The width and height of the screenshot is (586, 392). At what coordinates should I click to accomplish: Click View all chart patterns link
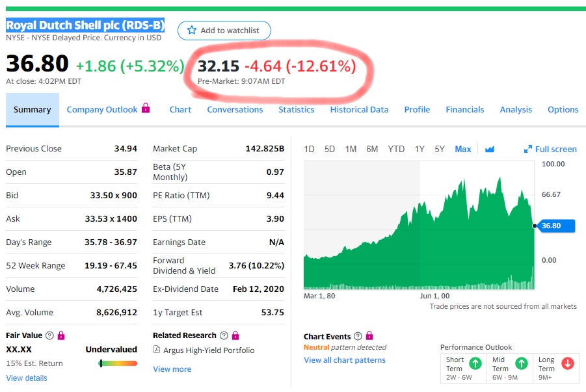tap(345, 360)
